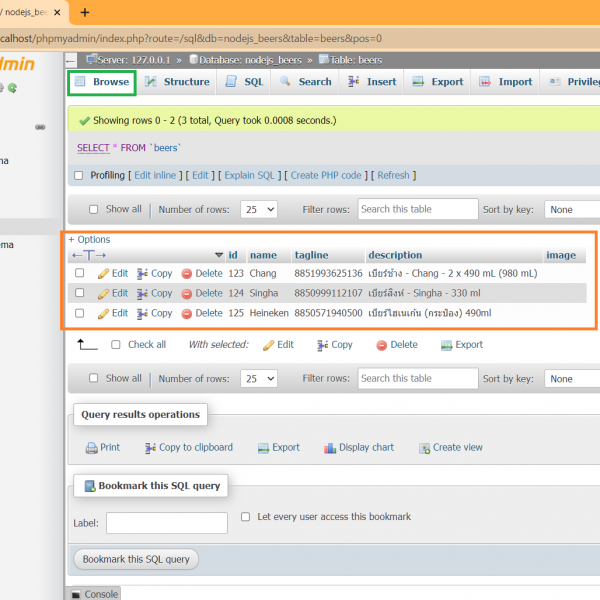Click the top Filter rows search field
The height and width of the screenshot is (600, 600).
coord(418,209)
